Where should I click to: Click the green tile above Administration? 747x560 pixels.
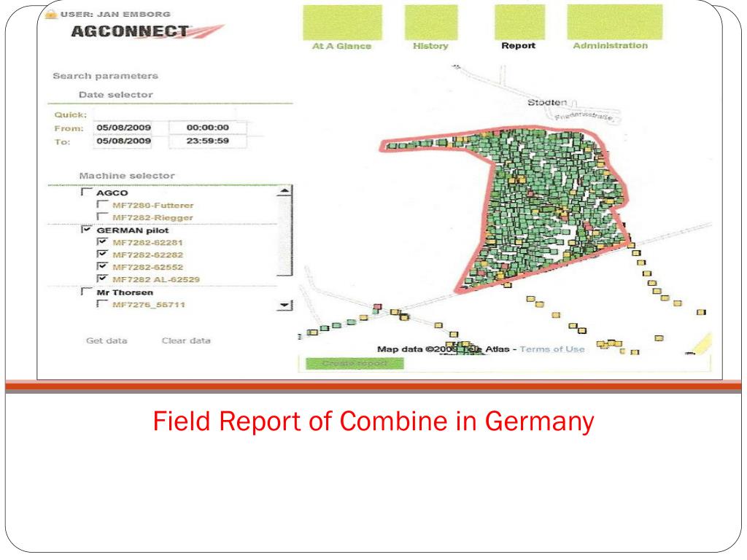point(614,23)
